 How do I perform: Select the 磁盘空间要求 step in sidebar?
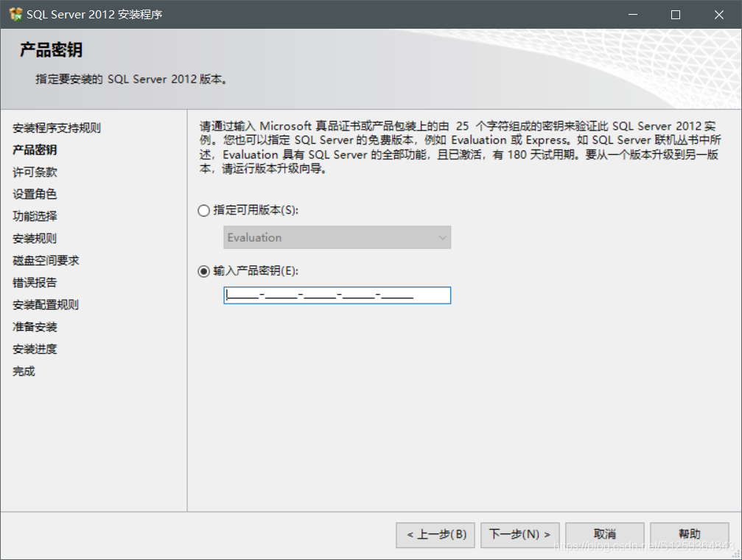pyautogui.click(x=46, y=260)
